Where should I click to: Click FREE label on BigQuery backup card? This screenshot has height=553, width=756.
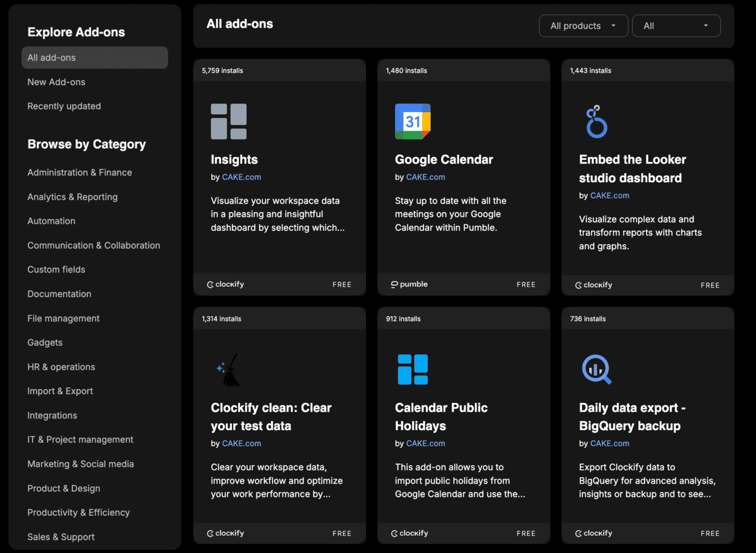coord(710,533)
